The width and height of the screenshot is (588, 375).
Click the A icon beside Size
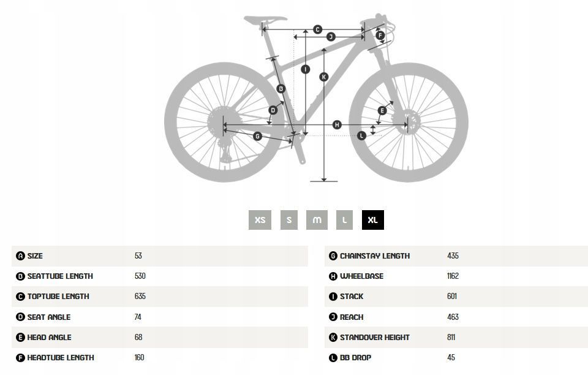tap(21, 256)
